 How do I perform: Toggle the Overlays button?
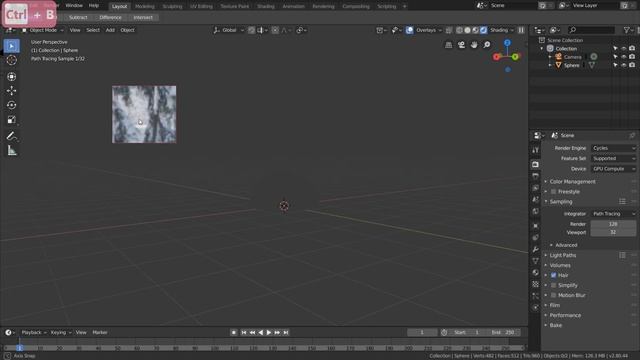(409, 30)
